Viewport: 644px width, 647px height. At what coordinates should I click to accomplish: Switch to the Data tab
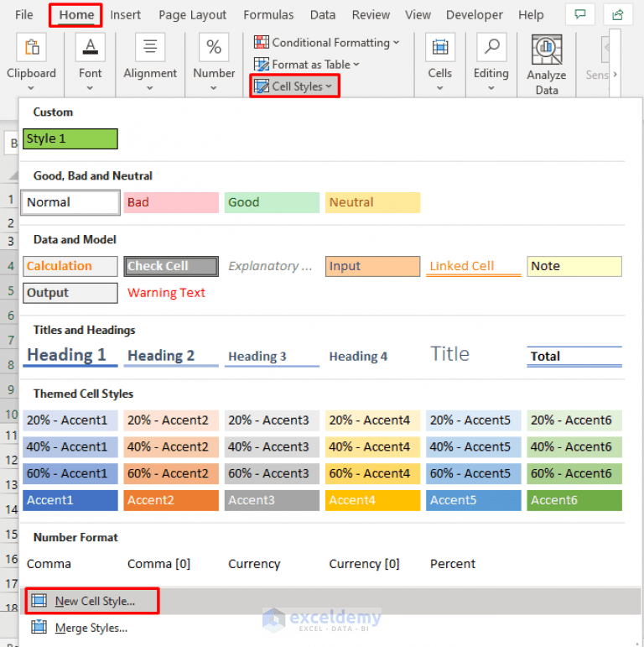[x=323, y=15]
